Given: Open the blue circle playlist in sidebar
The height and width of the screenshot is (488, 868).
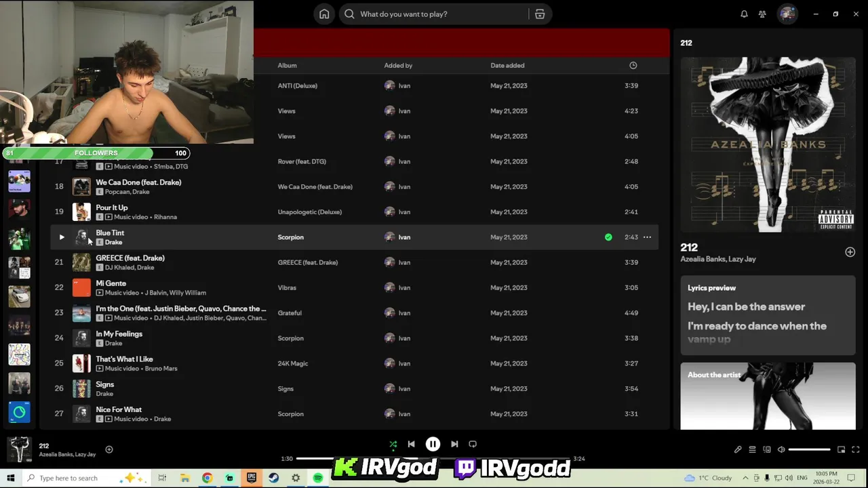Looking at the screenshot, I should 19,411.
